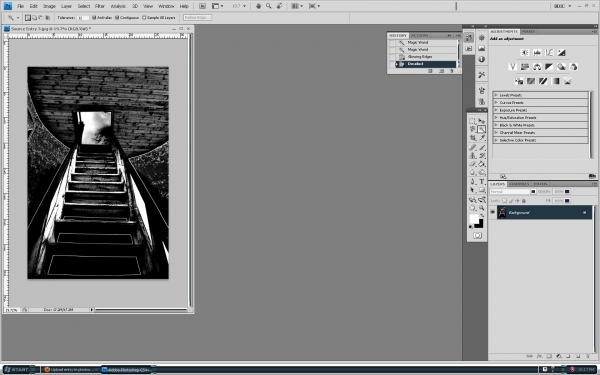The width and height of the screenshot is (600, 375).
Task: Add a Color Balance adjustment
Action: tap(537, 67)
